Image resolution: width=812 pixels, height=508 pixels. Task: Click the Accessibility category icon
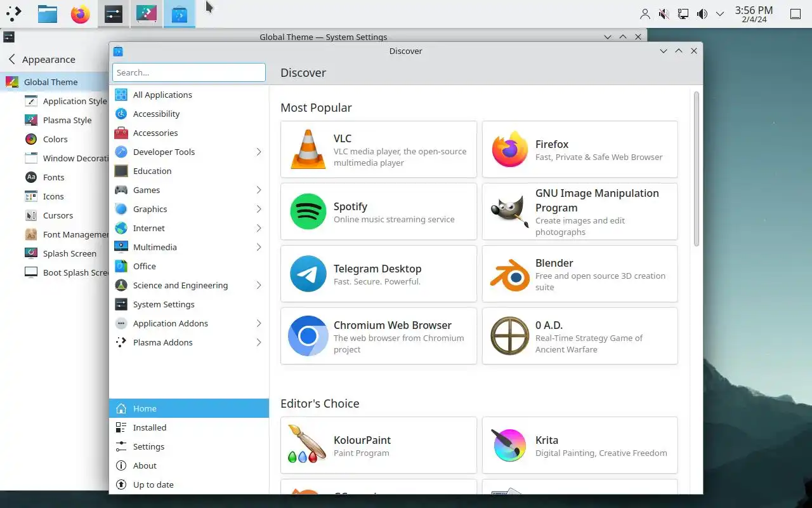tap(121, 114)
